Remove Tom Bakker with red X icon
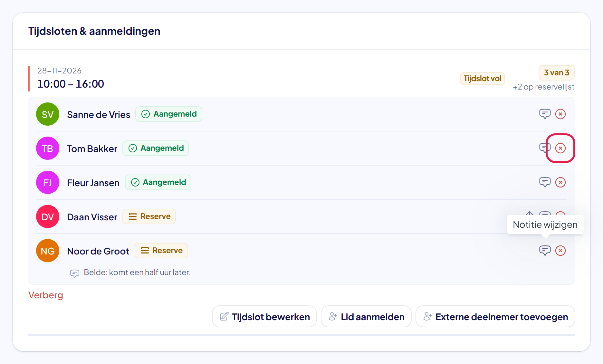Image resolution: width=603 pixels, height=364 pixels. coord(560,148)
